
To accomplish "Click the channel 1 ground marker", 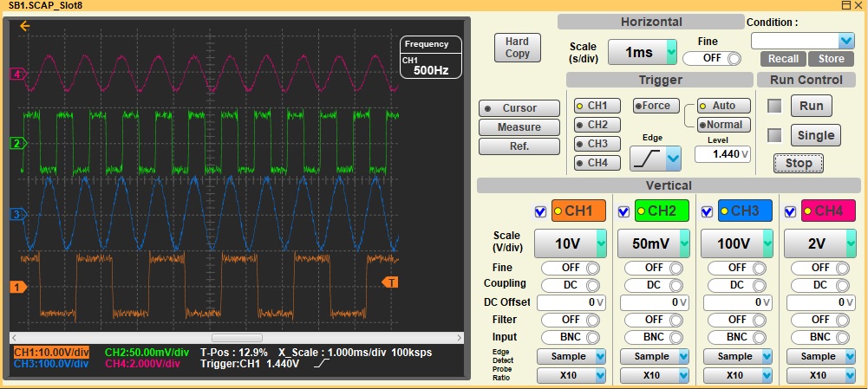I will [16, 287].
